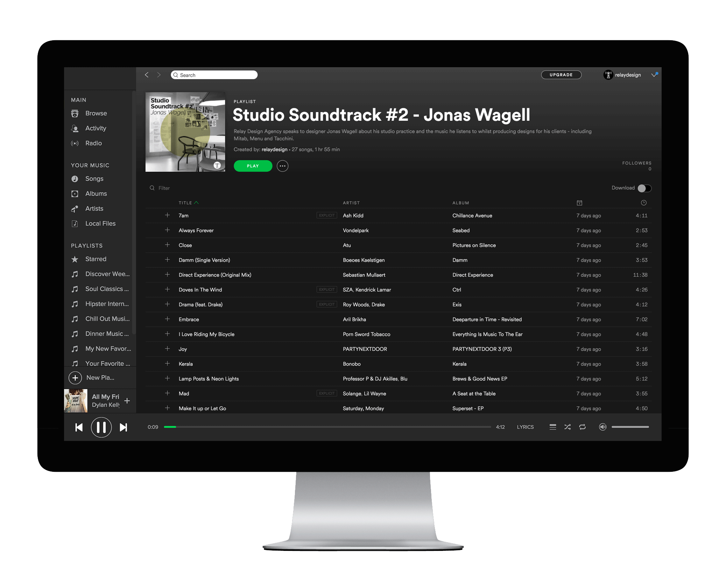The width and height of the screenshot is (726, 588).
Task: Open the Hipster International playlist
Action: point(107,304)
